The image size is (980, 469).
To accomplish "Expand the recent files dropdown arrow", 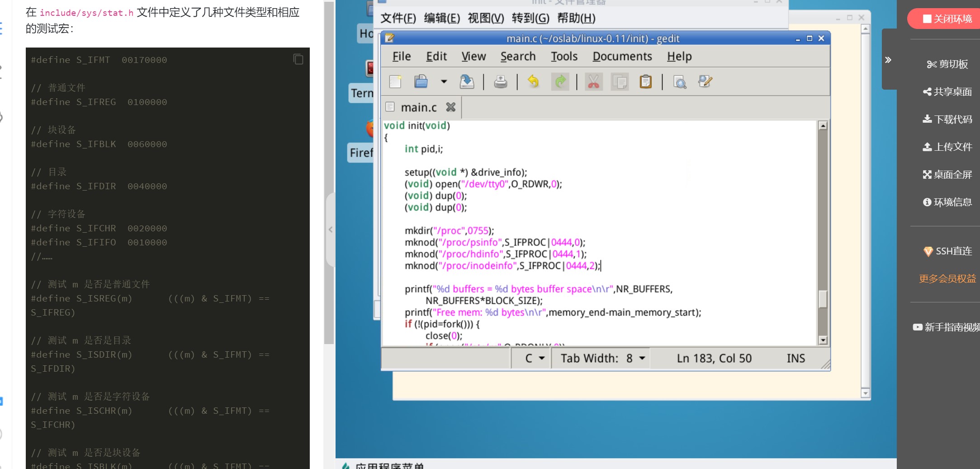I will pos(444,82).
